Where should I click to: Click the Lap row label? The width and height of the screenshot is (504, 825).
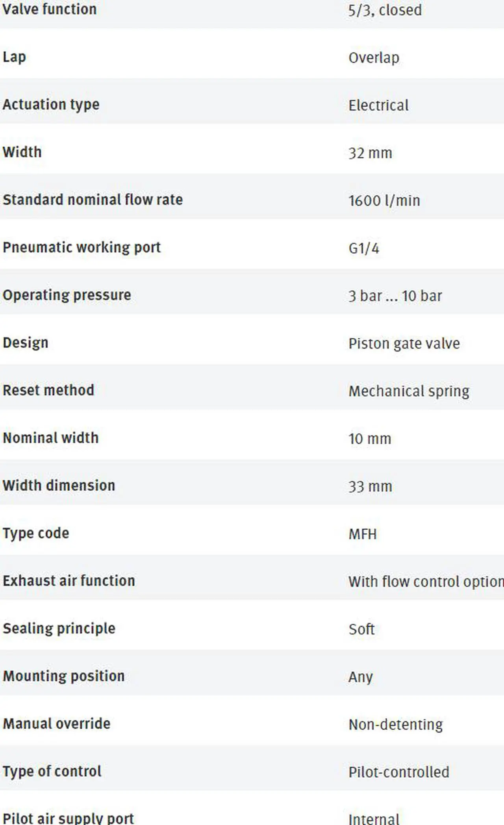[x=14, y=57]
